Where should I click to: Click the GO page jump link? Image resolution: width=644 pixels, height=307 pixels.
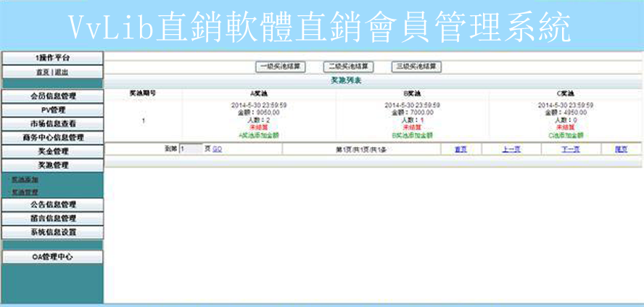coord(218,150)
